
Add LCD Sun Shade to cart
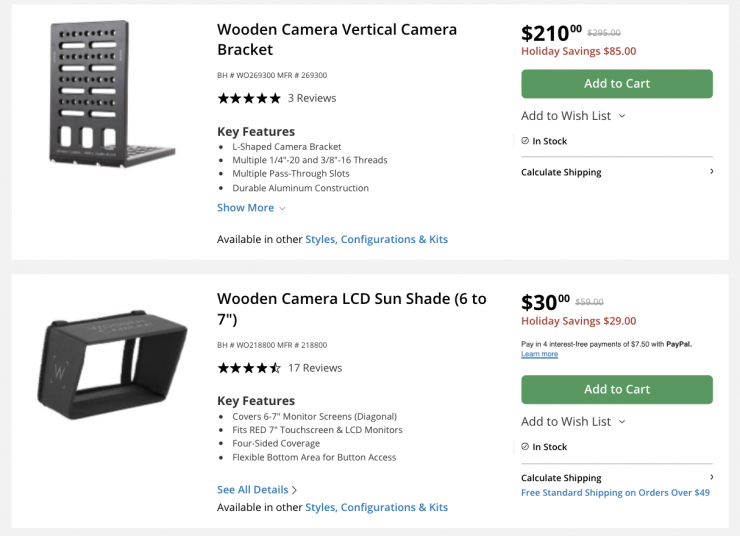[617, 390]
